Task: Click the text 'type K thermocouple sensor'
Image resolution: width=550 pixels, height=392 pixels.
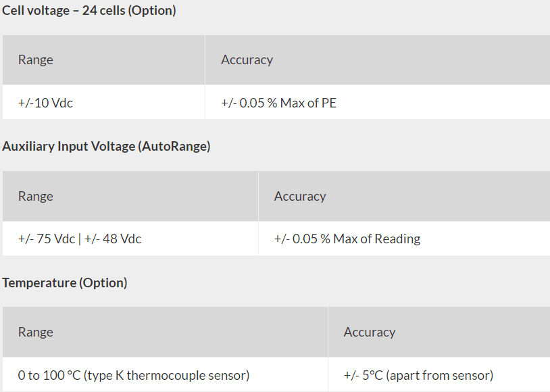Action: pyautogui.click(x=167, y=376)
